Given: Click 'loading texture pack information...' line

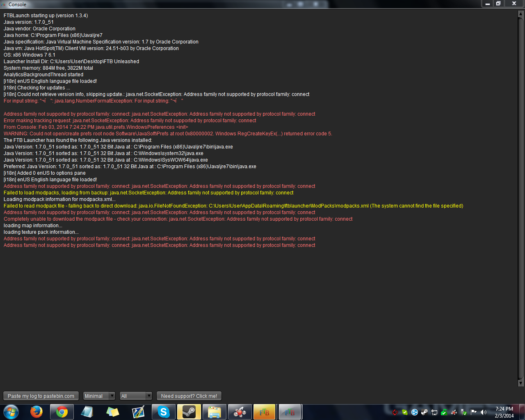Looking at the screenshot, I should pos(41,232).
